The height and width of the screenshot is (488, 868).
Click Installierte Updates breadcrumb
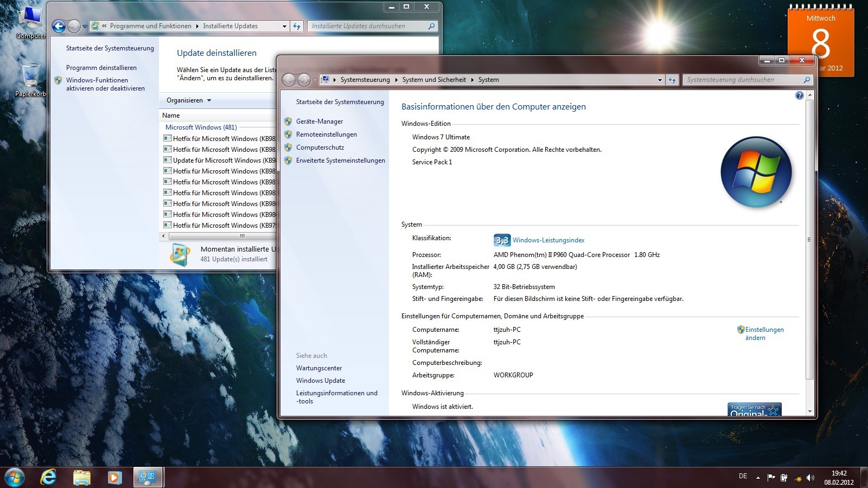click(x=231, y=26)
